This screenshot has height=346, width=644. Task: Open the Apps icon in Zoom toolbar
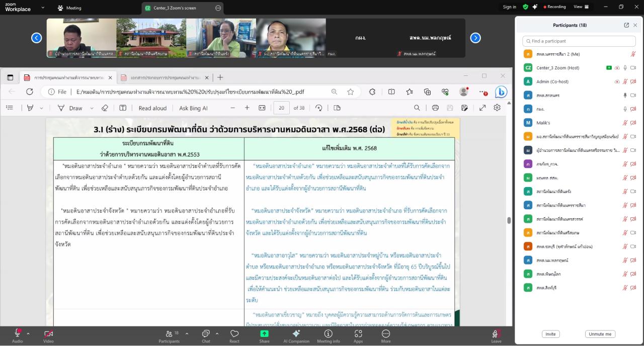(x=358, y=334)
